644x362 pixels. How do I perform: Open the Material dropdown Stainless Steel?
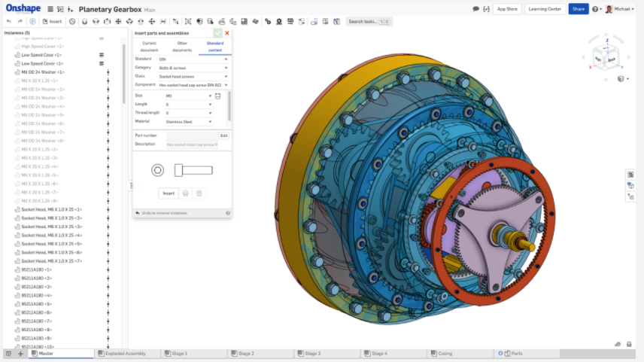coord(186,121)
